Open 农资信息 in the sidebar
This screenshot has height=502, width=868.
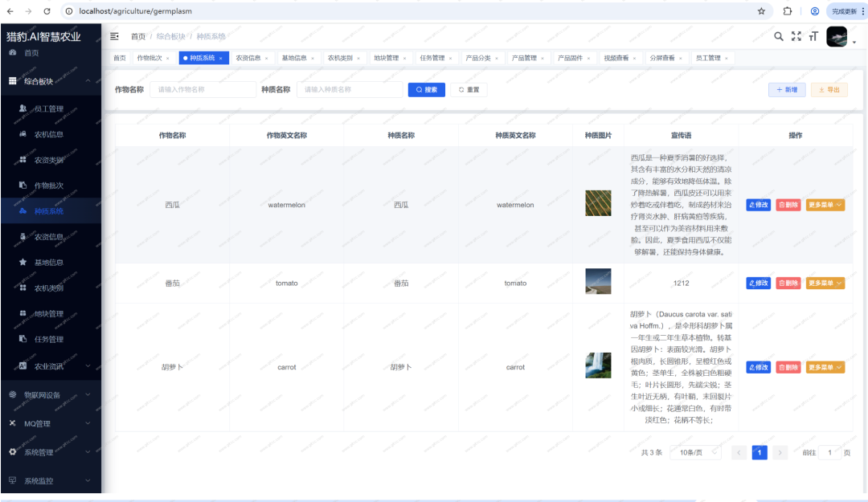click(x=51, y=236)
